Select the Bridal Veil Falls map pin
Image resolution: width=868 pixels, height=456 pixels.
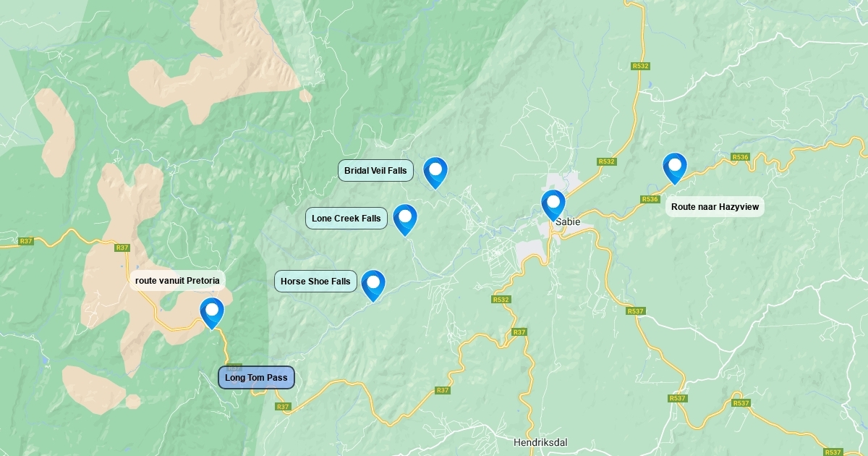tap(435, 172)
